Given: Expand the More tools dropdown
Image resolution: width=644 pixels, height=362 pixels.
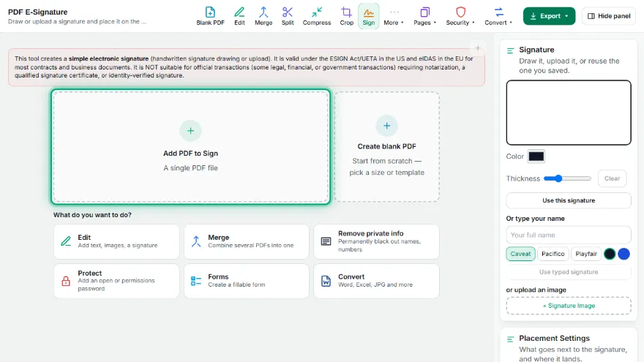Looking at the screenshot, I should coord(394,16).
